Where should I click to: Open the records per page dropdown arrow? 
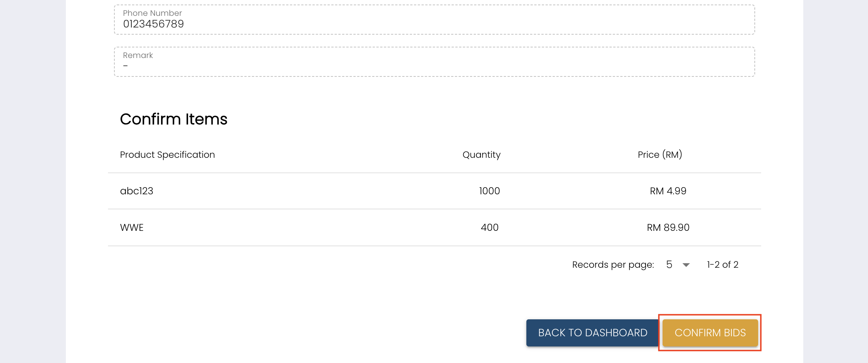click(686, 265)
